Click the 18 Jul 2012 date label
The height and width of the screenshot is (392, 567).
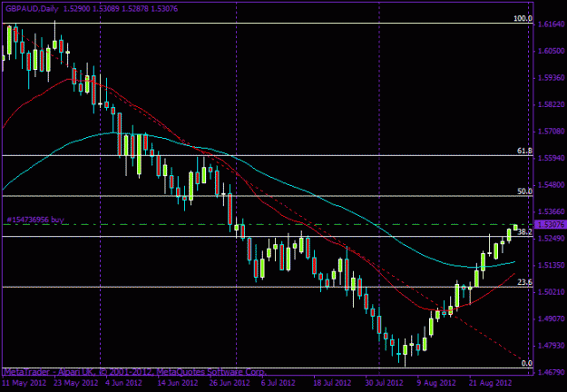coord(333,383)
